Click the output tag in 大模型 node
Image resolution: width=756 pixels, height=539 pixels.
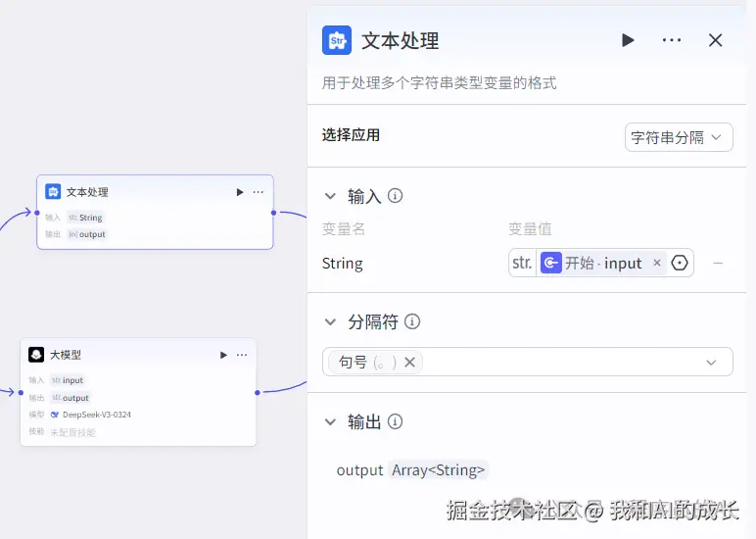pos(71,398)
